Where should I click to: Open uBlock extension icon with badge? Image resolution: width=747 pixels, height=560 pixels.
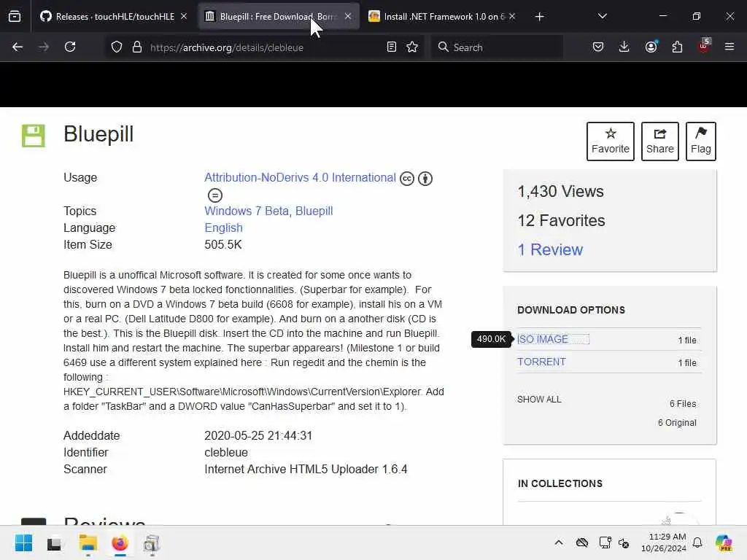pyautogui.click(x=704, y=46)
